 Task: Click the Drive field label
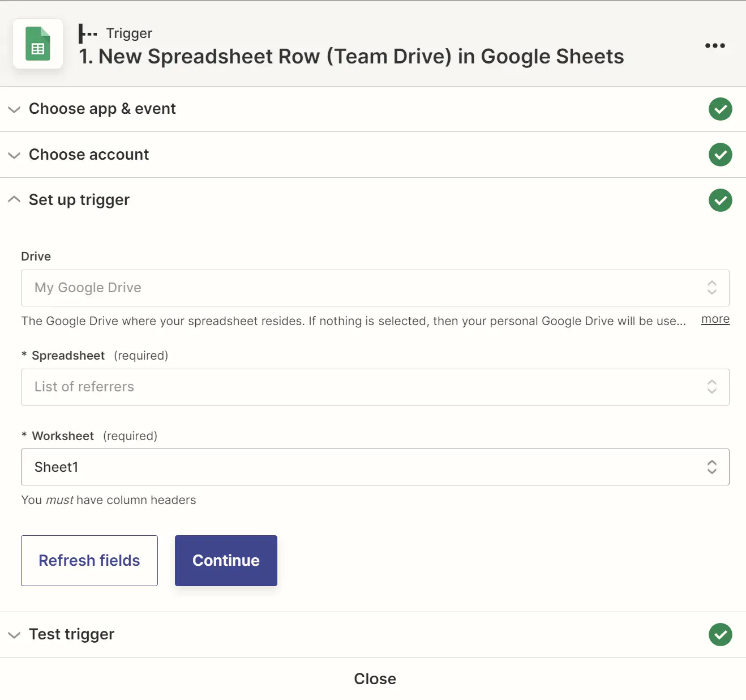36,257
